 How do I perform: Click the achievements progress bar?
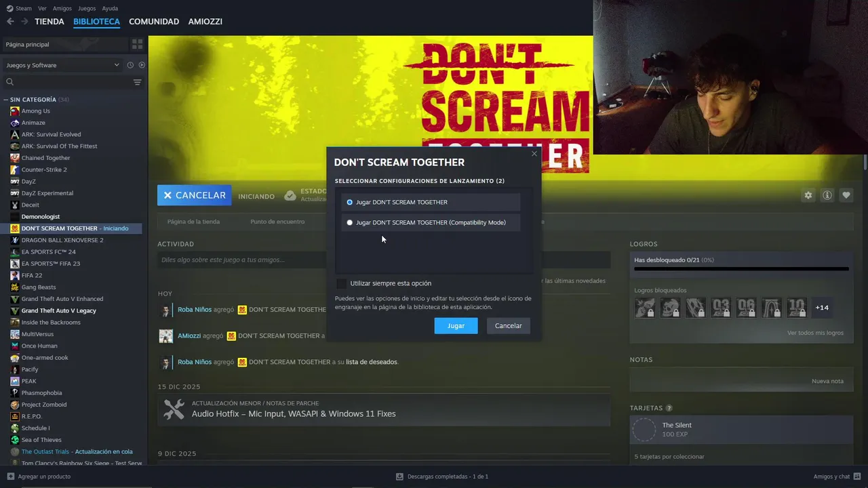741,269
